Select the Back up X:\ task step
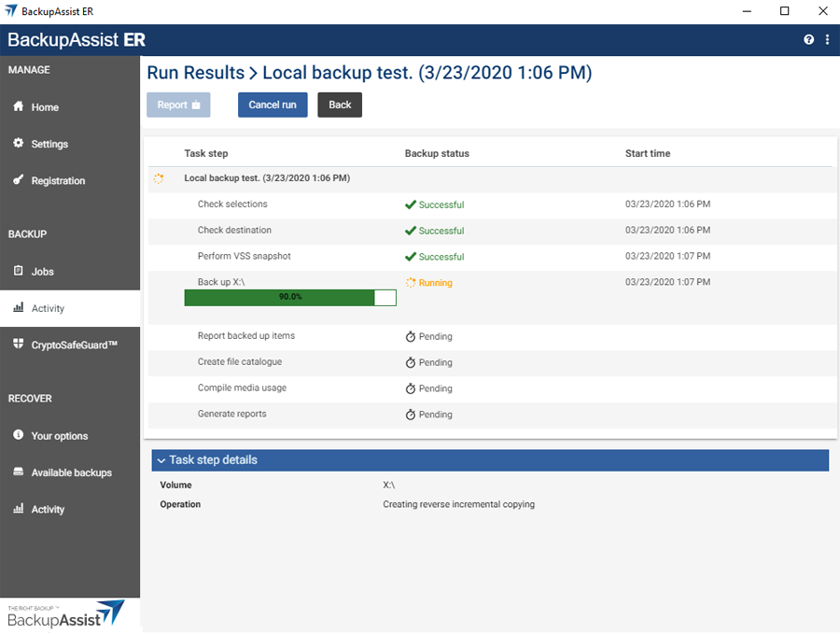840x634 pixels. click(221, 282)
